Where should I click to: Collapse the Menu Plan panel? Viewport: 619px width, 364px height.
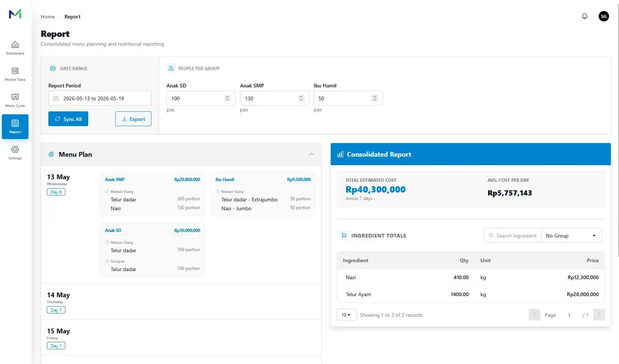pos(312,154)
